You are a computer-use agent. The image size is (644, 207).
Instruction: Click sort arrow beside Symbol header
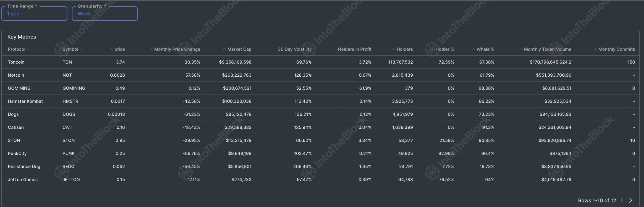[x=81, y=49]
